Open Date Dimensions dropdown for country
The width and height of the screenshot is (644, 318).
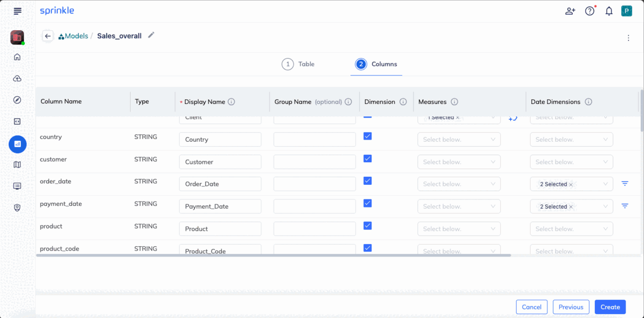(572, 140)
